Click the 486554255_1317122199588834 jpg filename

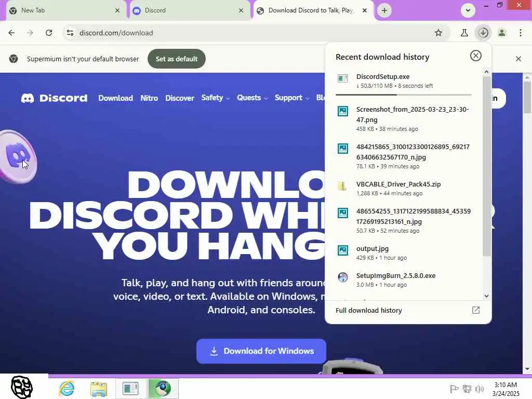coord(413,217)
